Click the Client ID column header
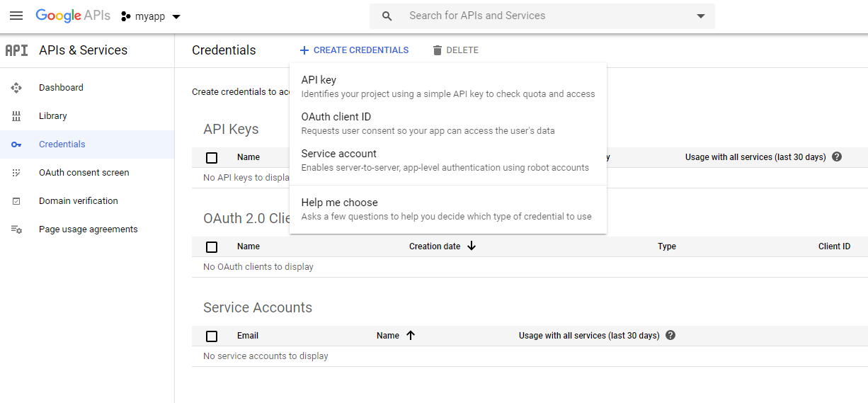 834,246
